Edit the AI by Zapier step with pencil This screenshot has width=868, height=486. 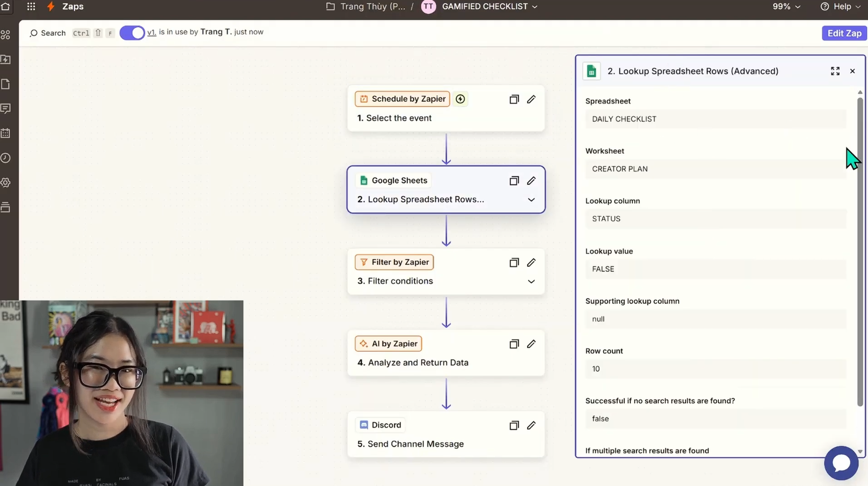[531, 344]
